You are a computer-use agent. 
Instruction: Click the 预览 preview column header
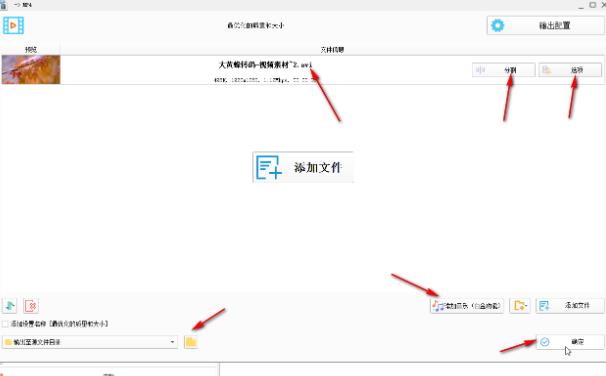pos(31,49)
